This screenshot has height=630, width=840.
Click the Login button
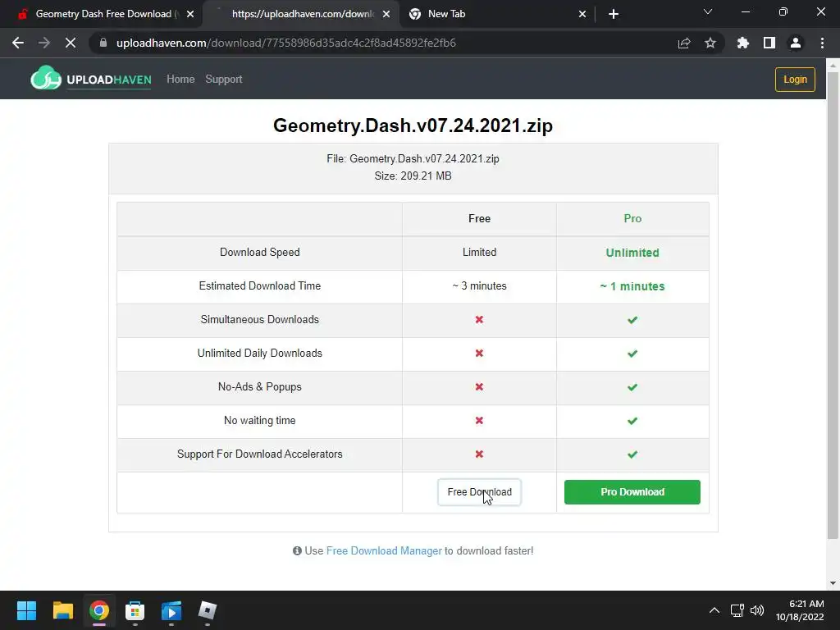(795, 80)
